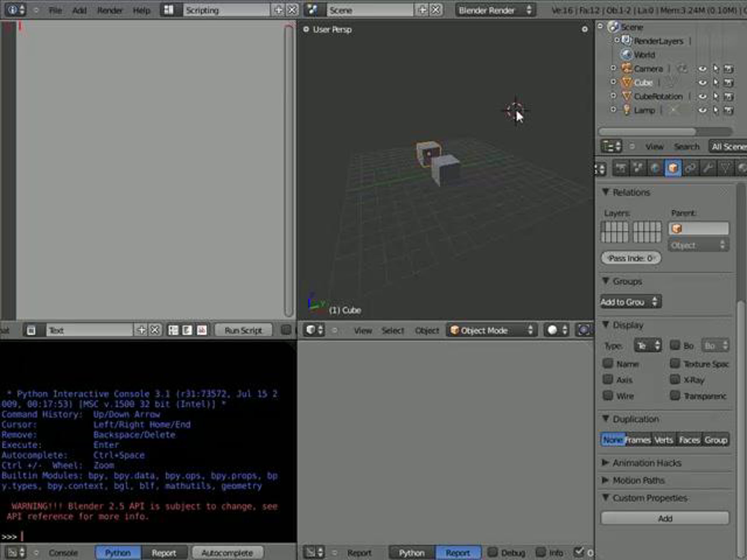Toggle selectability arrow for Camera
The height and width of the screenshot is (560, 747).
point(716,69)
